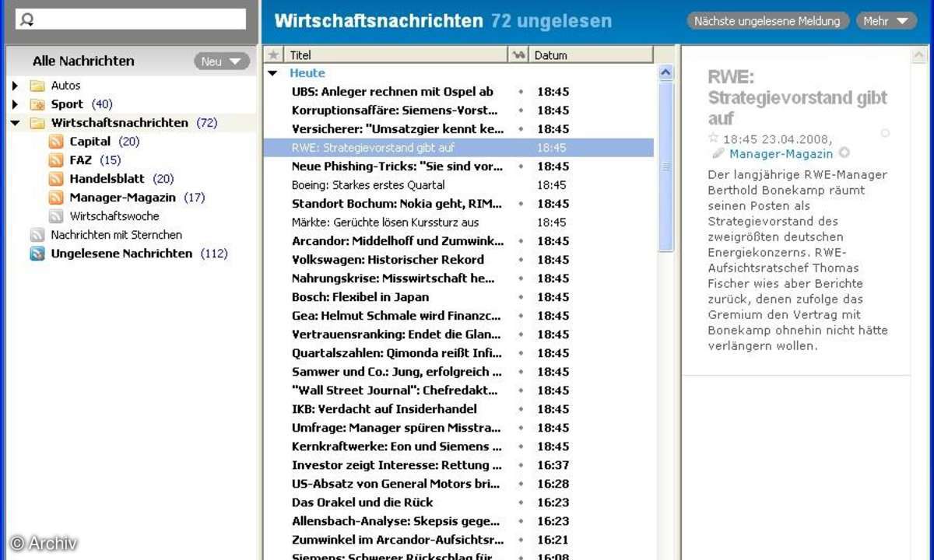The image size is (934, 560).
Task: Open 'Samwer und Co.: Jung, erfolgreich' article
Action: (x=396, y=372)
